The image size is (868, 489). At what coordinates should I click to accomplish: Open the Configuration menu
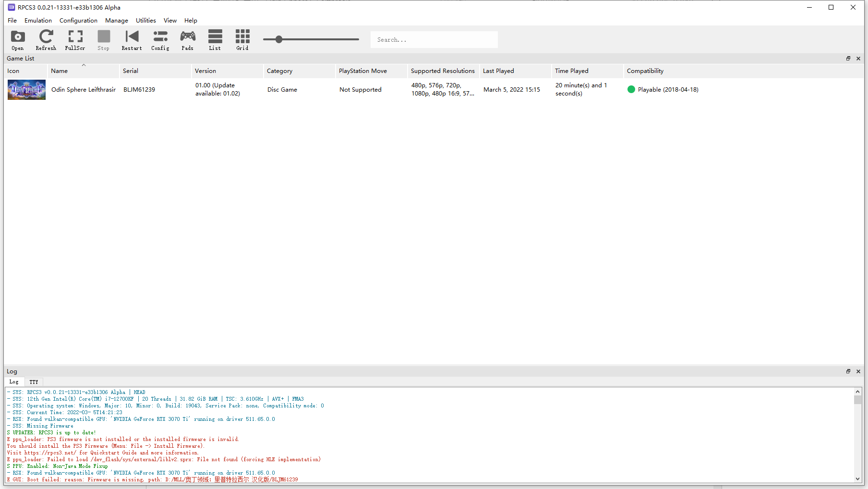pyautogui.click(x=78, y=21)
